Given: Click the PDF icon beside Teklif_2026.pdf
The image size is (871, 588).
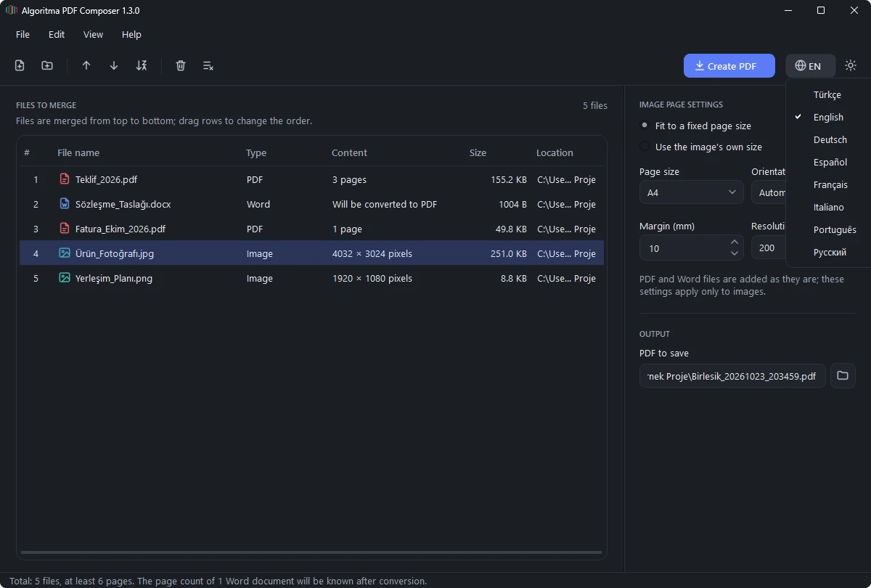Looking at the screenshot, I should pos(65,179).
